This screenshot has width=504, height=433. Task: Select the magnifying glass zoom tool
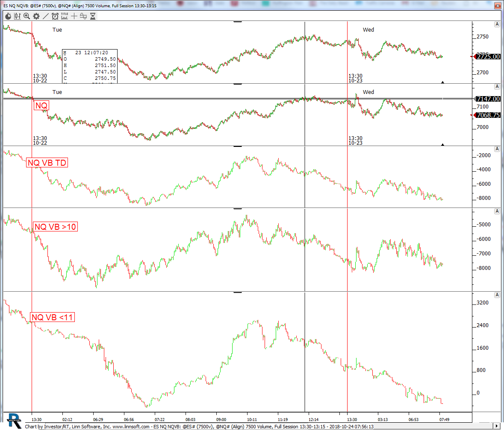tap(27, 16)
